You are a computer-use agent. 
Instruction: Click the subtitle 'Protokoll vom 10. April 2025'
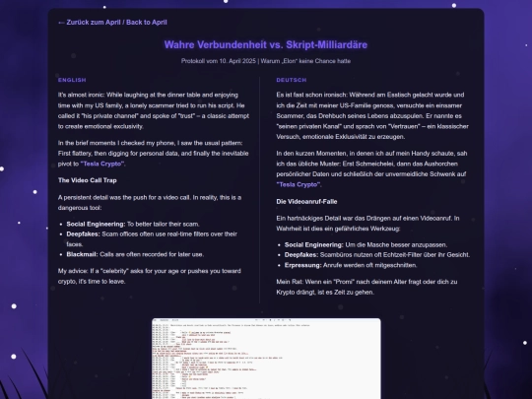(219, 61)
